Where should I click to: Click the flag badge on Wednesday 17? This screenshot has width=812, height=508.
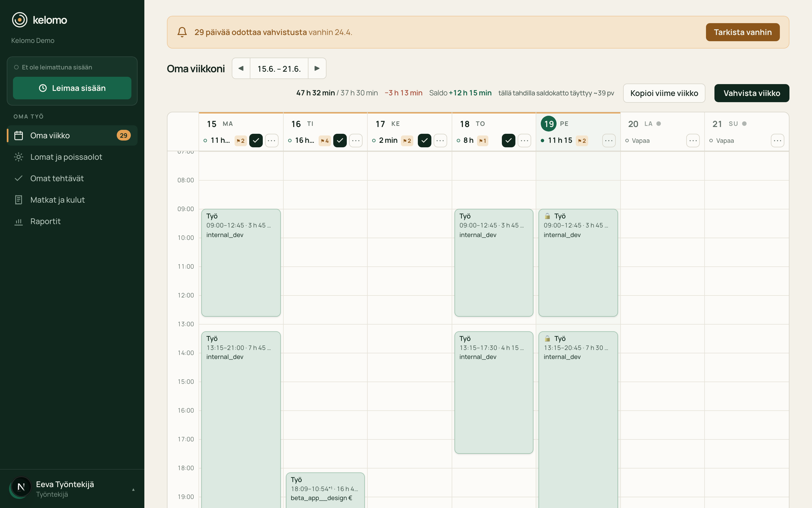(407, 141)
